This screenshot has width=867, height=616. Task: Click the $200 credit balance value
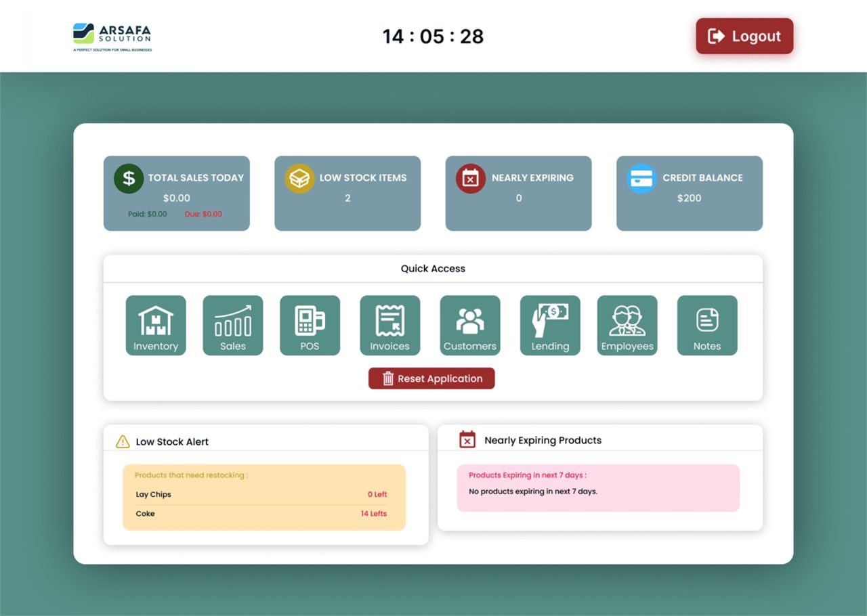tap(690, 198)
